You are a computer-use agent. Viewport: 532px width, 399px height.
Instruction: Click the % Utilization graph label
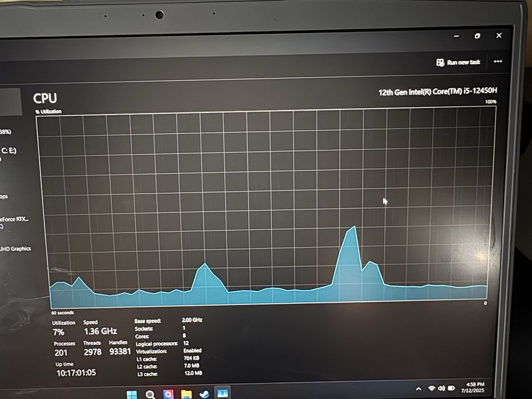(x=48, y=111)
